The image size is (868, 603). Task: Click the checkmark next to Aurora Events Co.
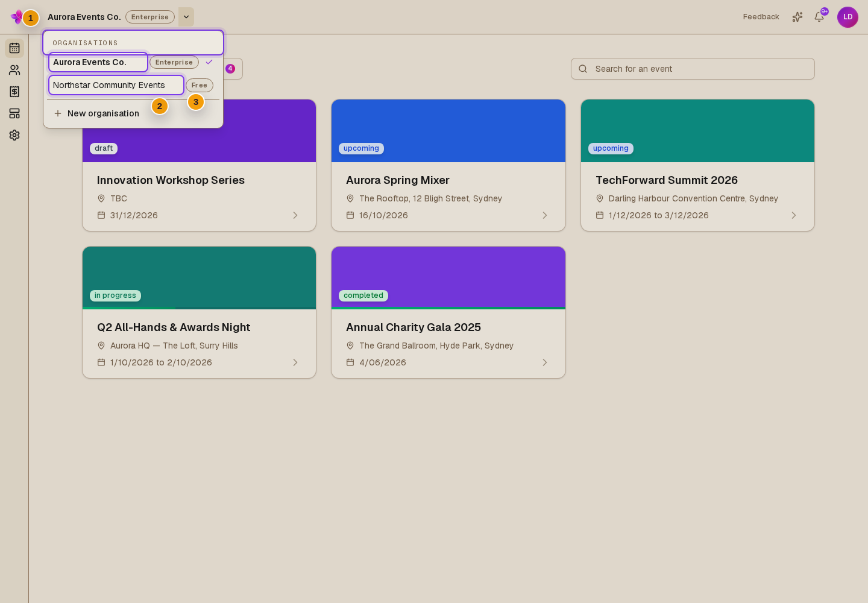point(209,62)
